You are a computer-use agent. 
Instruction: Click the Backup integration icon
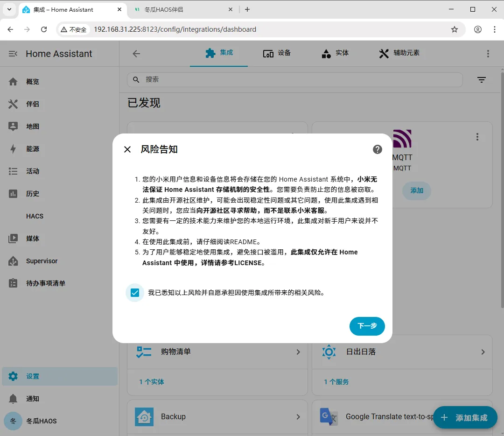(144, 417)
